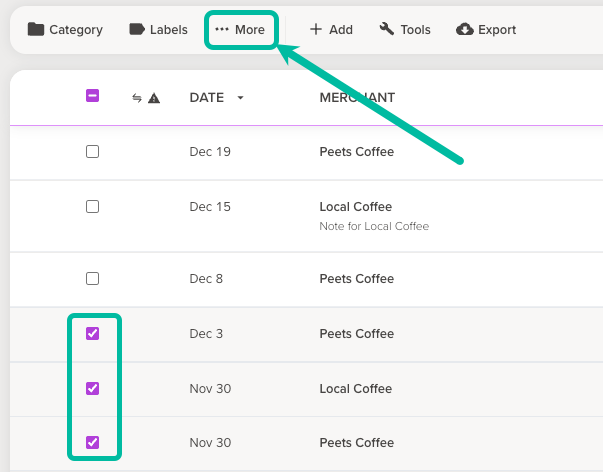This screenshot has width=603, height=472.
Task: Click the tag icon beside Labels
Action: (x=137, y=29)
